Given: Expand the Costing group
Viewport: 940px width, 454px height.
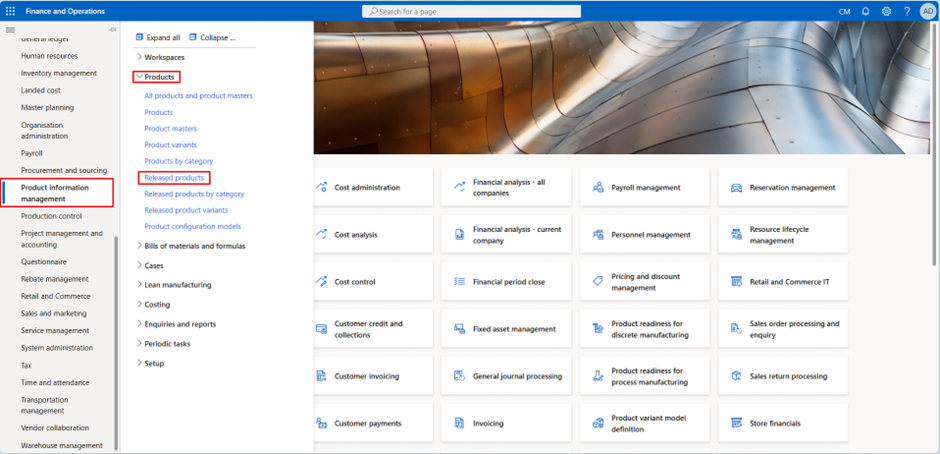Looking at the screenshot, I should coord(139,304).
